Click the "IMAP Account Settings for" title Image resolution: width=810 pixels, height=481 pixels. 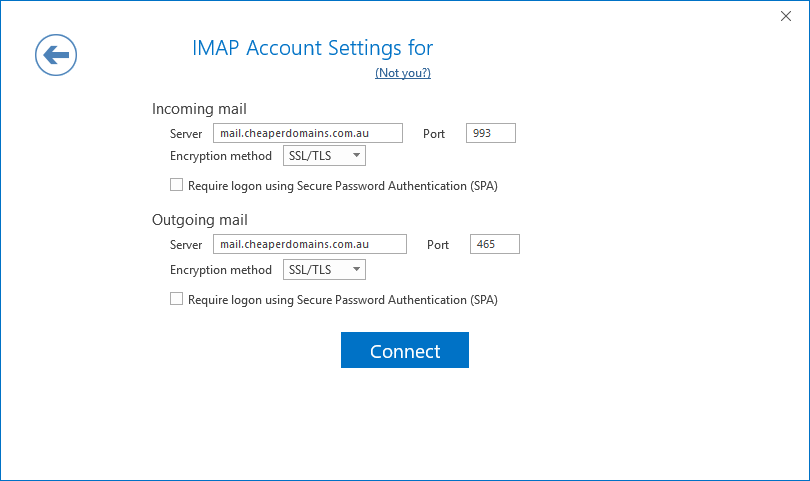click(x=313, y=48)
